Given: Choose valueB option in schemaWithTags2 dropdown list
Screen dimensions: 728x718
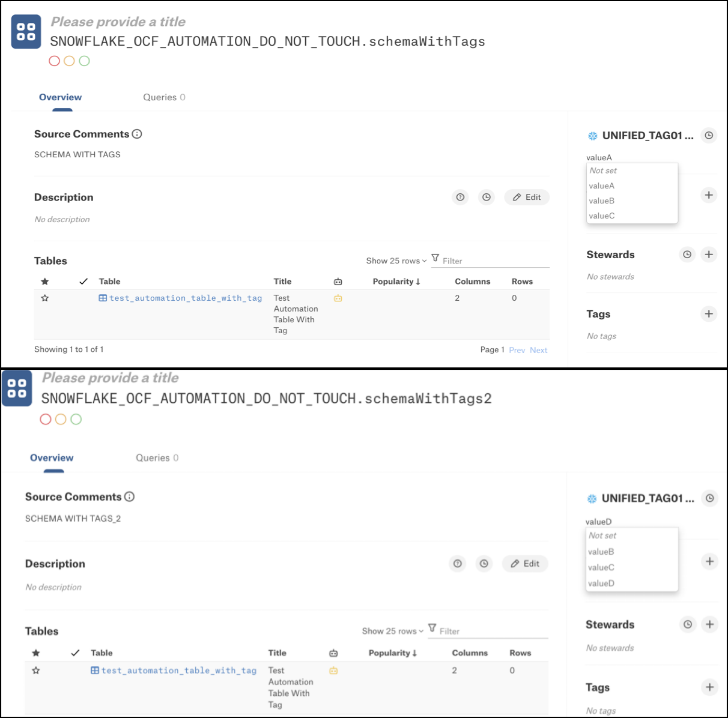Looking at the screenshot, I should click(x=632, y=552).
